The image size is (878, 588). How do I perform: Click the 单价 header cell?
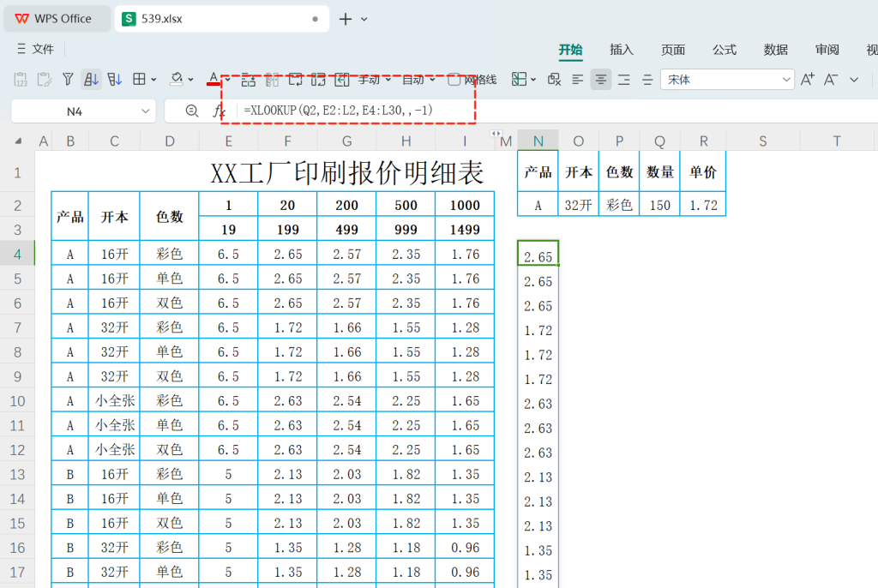[703, 172]
